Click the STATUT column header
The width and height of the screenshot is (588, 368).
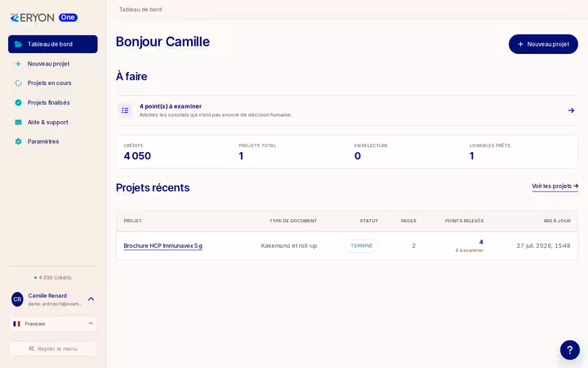369,221
